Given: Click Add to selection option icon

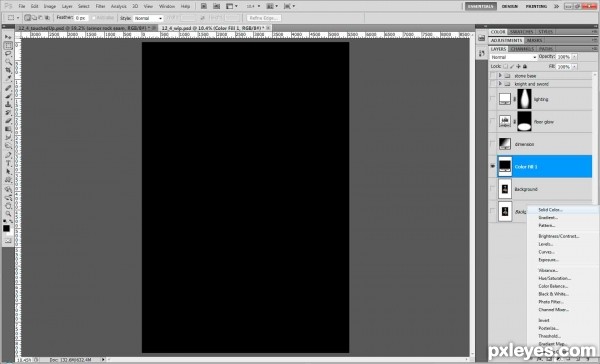Looking at the screenshot, I should pyautogui.click(x=34, y=18).
